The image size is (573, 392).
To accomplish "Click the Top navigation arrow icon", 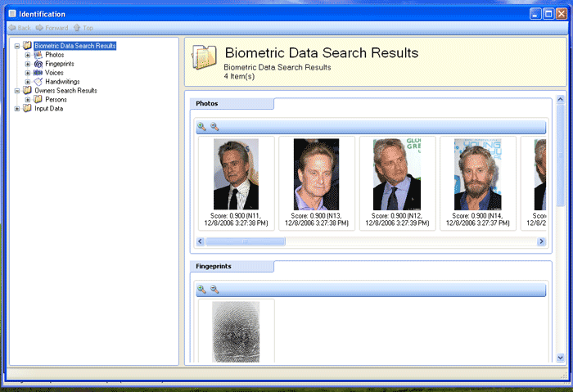I will click(x=77, y=28).
